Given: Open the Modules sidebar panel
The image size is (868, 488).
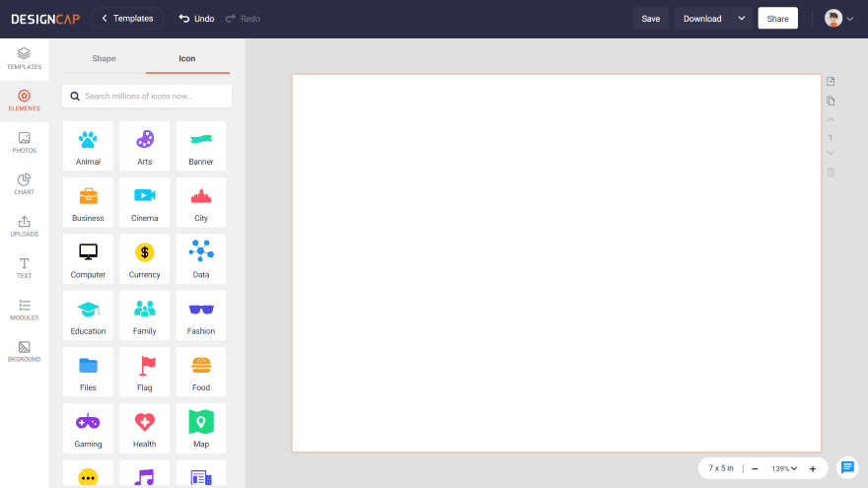Looking at the screenshot, I should tap(25, 310).
